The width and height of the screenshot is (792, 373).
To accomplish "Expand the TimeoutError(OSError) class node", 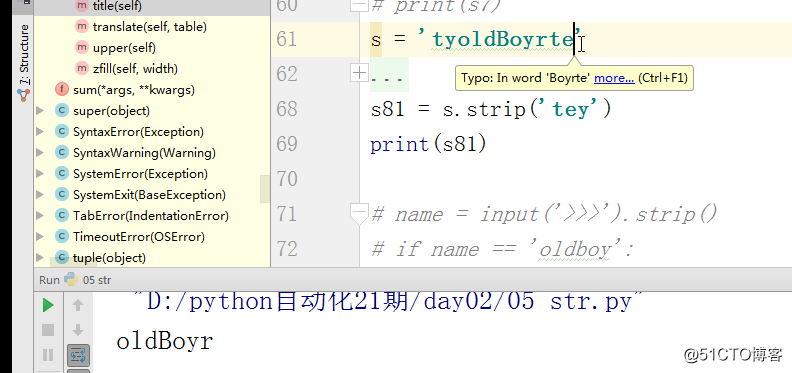I will click(40, 237).
